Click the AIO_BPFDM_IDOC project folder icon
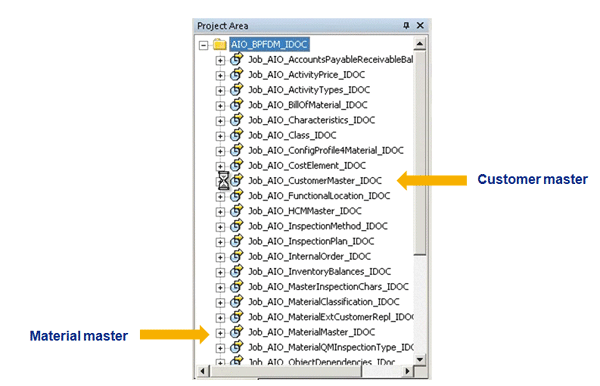This screenshot has height=386, width=600. tap(220, 44)
